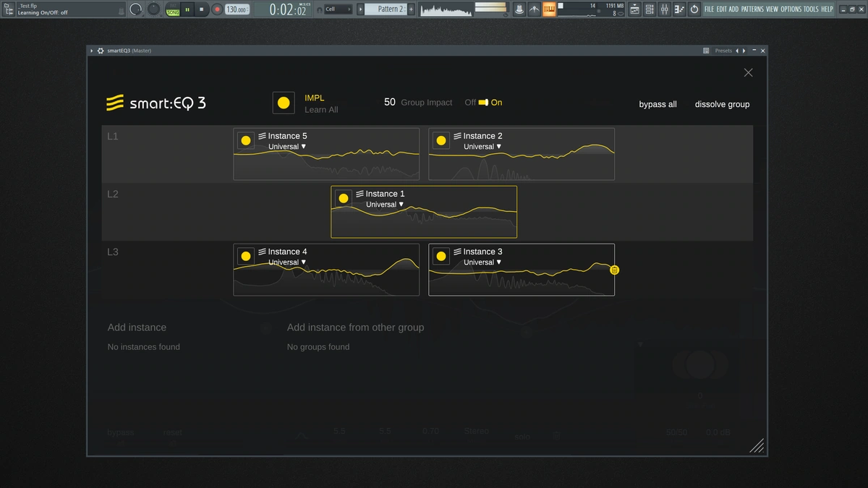Click bypass all
The image size is (868, 488).
point(658,104)
